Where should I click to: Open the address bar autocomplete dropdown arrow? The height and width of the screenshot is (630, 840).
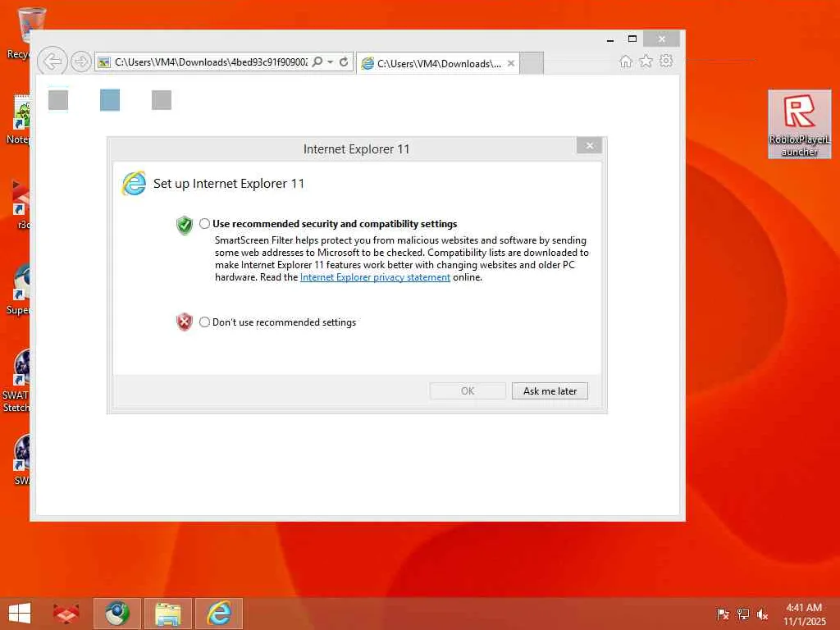click(x=331, y=62)
